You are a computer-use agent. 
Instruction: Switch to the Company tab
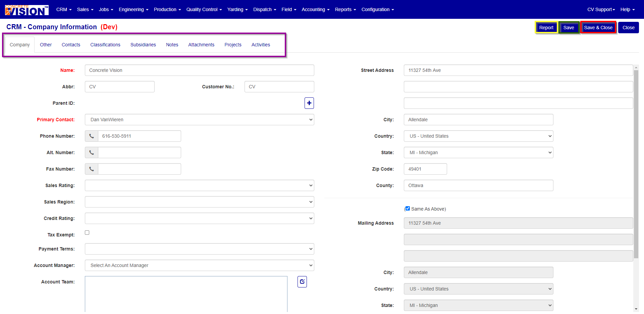tap(20, 45)
